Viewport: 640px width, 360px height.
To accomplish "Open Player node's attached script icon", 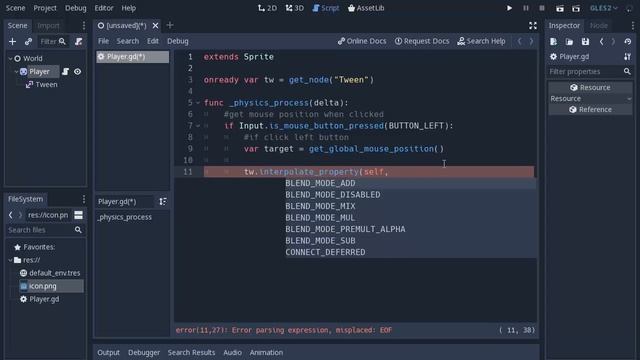I will [65, 72].
